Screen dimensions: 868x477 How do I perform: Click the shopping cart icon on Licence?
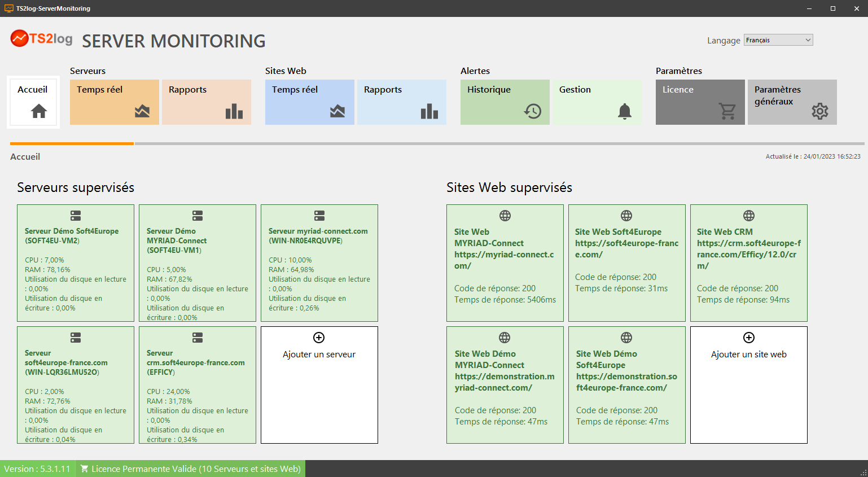pos(727,111)
